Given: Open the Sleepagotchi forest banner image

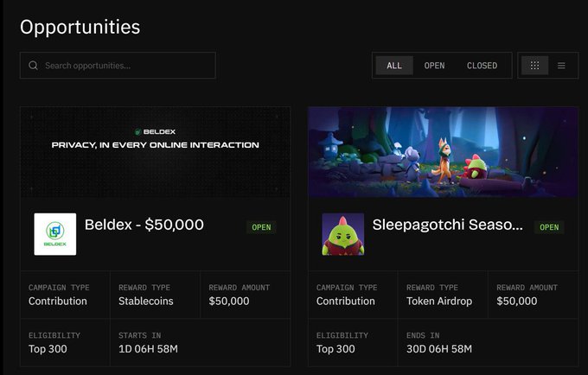Looking at the screenshot, I should 444,152.
